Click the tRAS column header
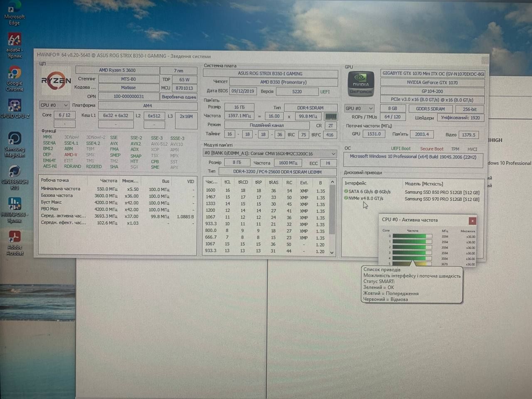The width and height of the screenshot is (532, 399). coord(273,182)
